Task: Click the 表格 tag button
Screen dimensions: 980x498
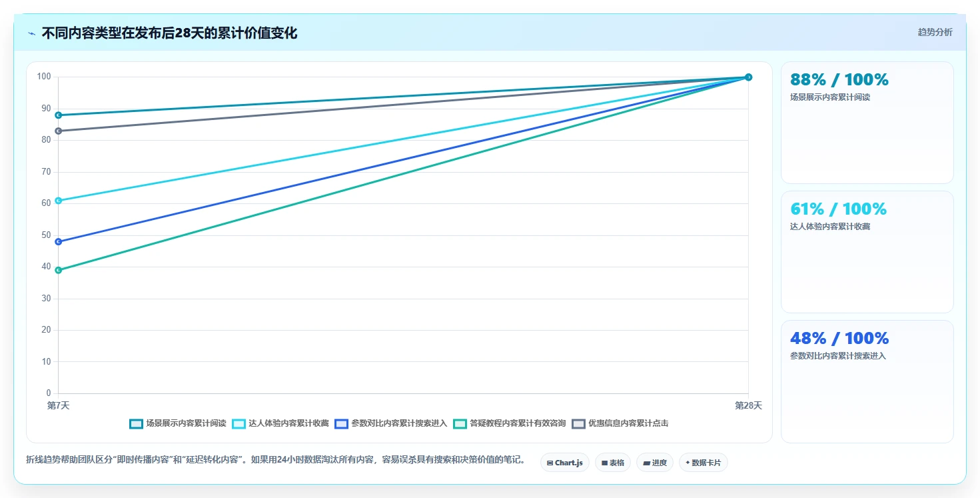Action: [x=613, y=463]
